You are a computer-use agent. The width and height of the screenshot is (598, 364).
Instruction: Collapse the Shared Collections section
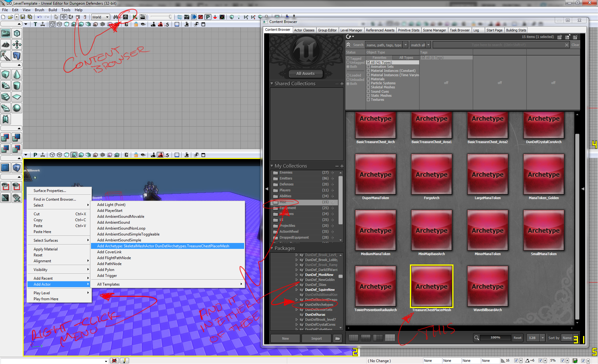(x=272, y=84)
